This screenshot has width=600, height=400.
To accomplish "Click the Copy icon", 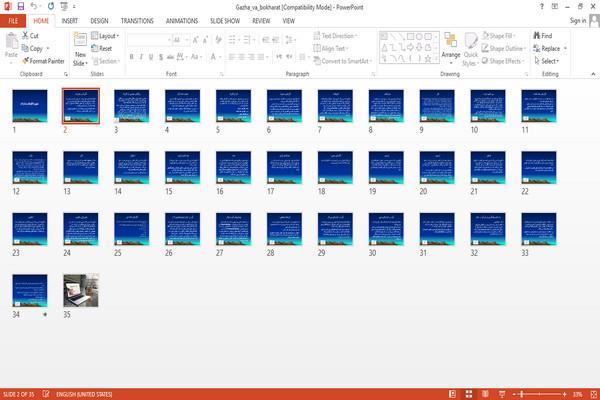I will point(25,48).
